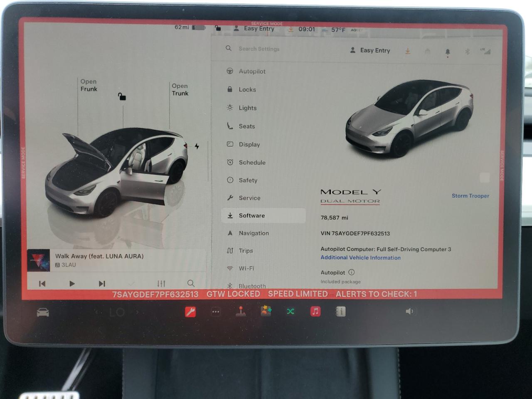Open the owner's manual info app
The width and height of the screenshot is (532, 399).
pyautogui.click(x=341, y=311)
